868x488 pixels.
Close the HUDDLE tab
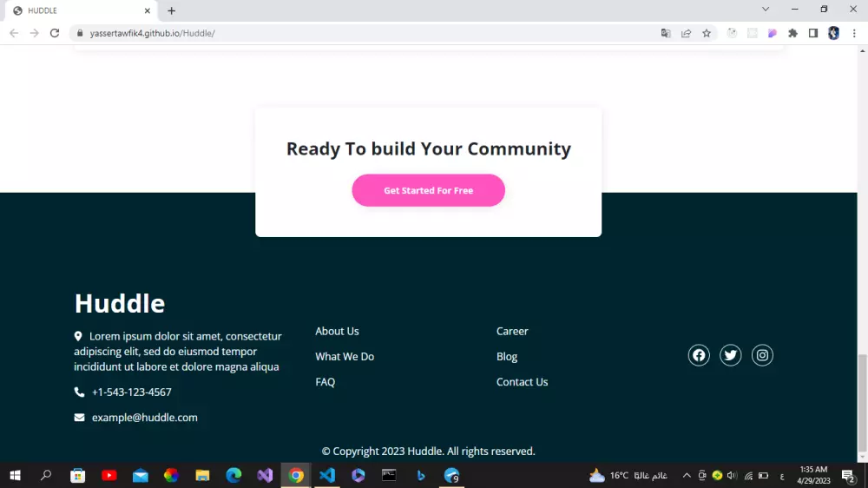(148, 10)
